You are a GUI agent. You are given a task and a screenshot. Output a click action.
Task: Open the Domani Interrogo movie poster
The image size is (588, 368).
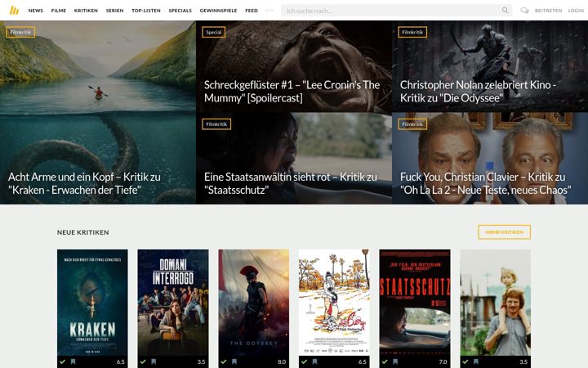173,303
